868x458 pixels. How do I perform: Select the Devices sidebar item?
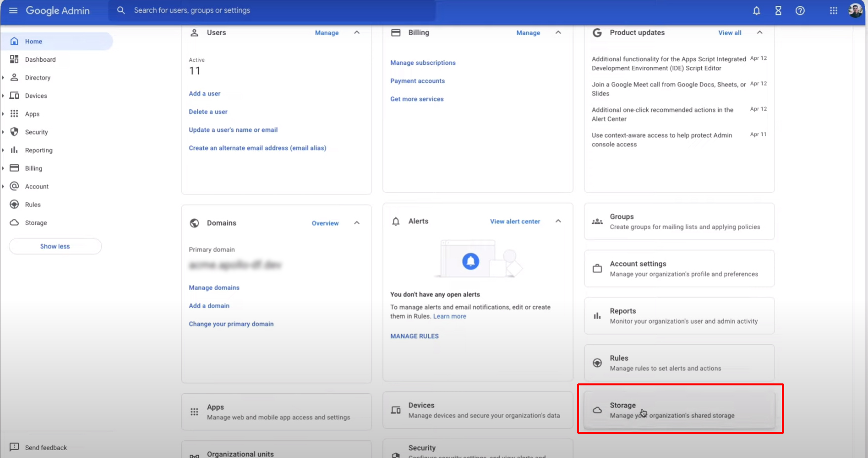coord(36,95)
